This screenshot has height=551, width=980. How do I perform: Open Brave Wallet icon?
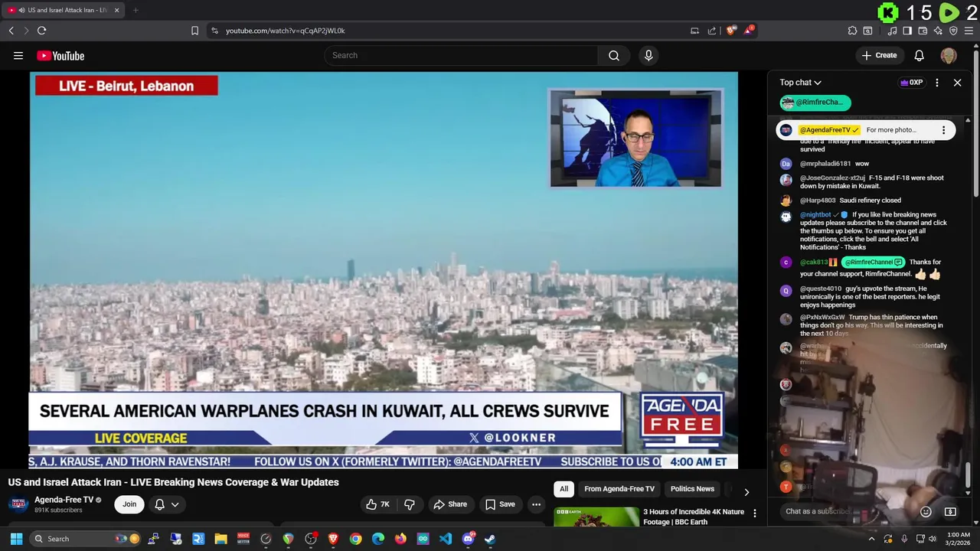point(923,31)
